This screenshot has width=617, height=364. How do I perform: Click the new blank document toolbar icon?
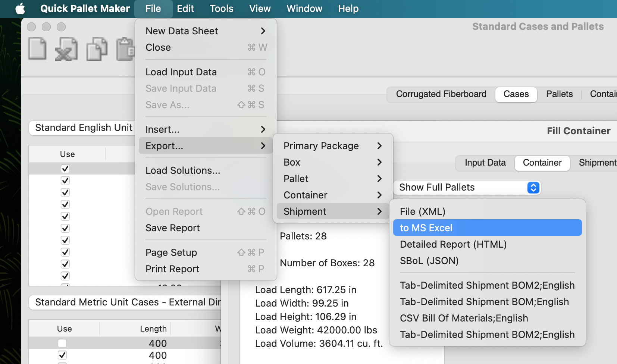coord(37,50)
